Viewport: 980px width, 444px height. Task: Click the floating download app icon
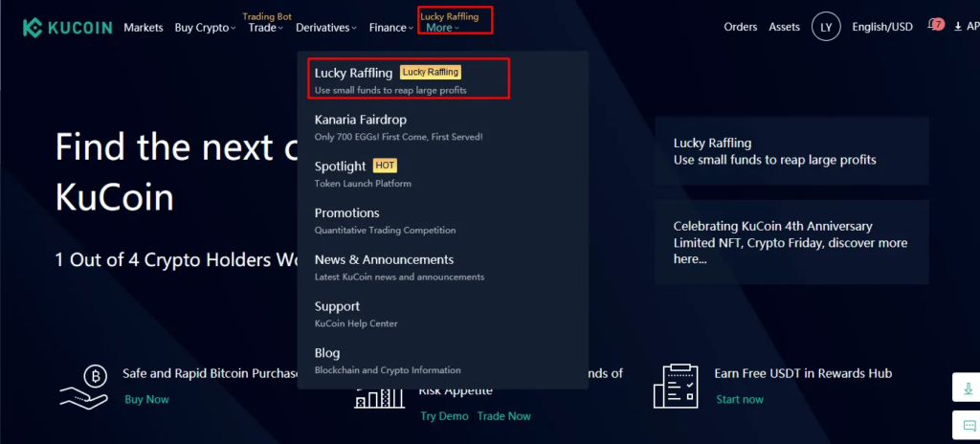coord(969,388)
